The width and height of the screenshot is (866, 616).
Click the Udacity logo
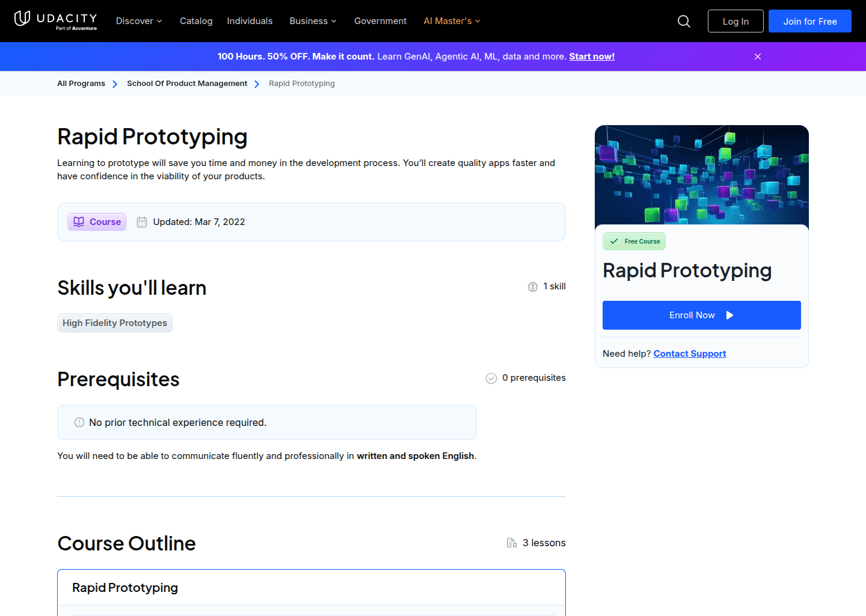[x=55, y=20]
